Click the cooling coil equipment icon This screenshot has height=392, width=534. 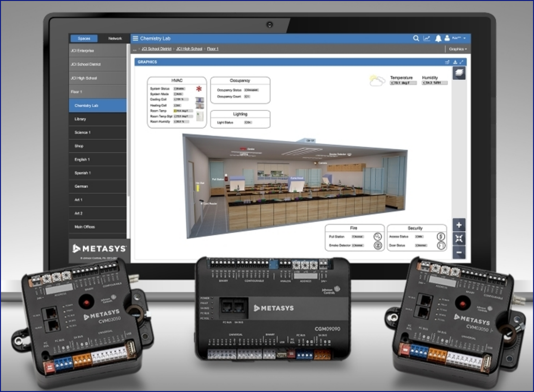click(x=200, y=100)
